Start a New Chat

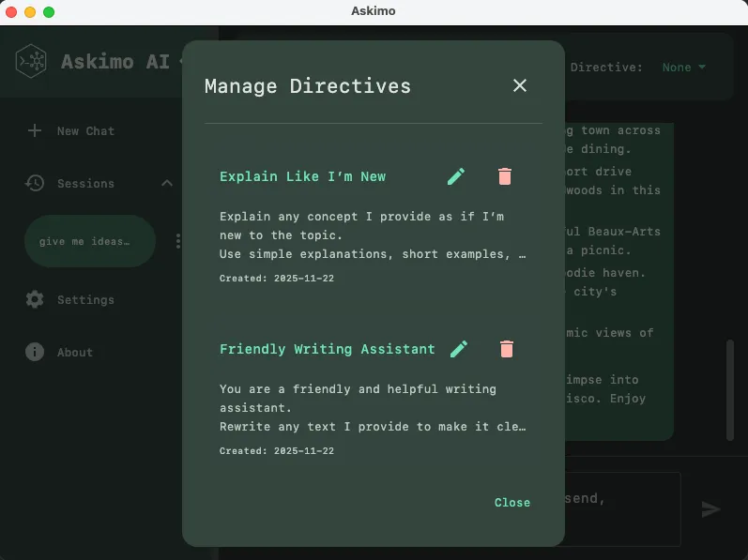click(x=85, y=131)
